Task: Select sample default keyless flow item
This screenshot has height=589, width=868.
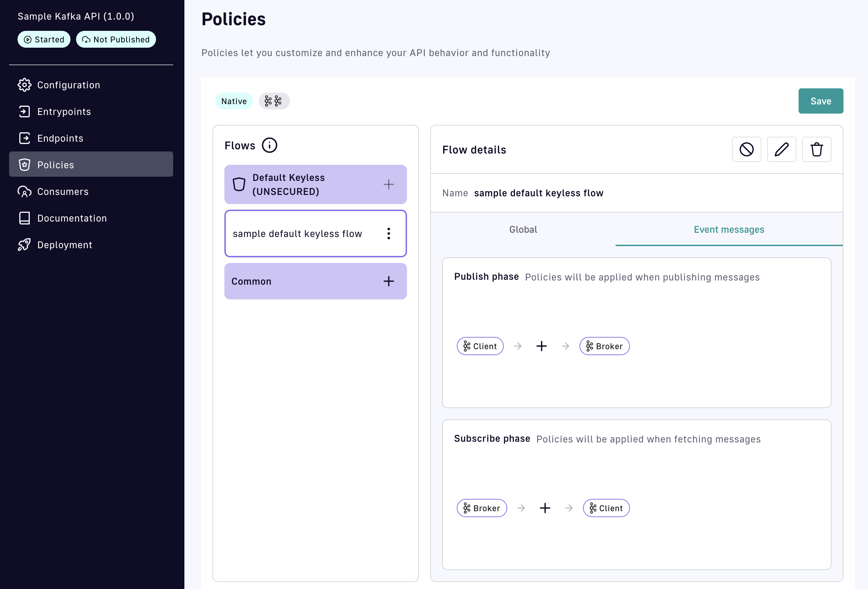Action: coord(297,233)
